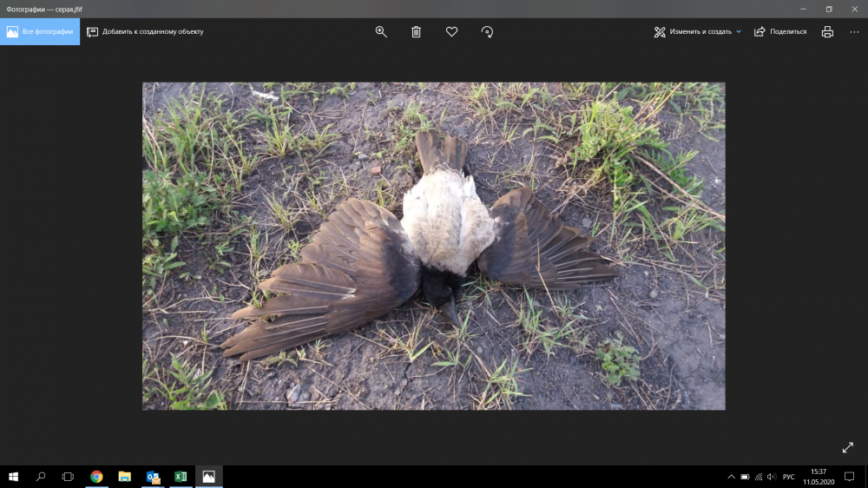Open the three-dots more options menu

coord(854,31)
